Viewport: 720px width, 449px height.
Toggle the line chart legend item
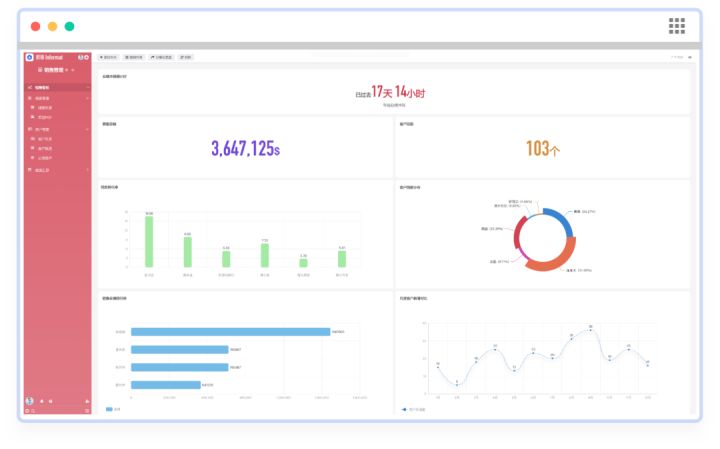pyautogui.click(x=413, y=409)
